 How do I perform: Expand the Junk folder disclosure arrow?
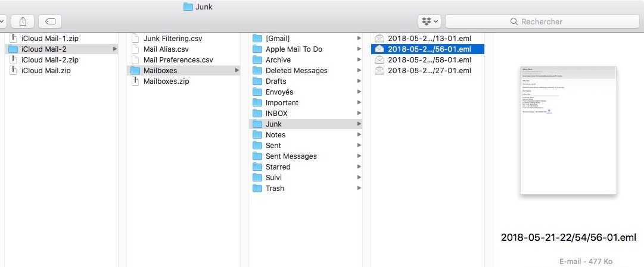359,124
